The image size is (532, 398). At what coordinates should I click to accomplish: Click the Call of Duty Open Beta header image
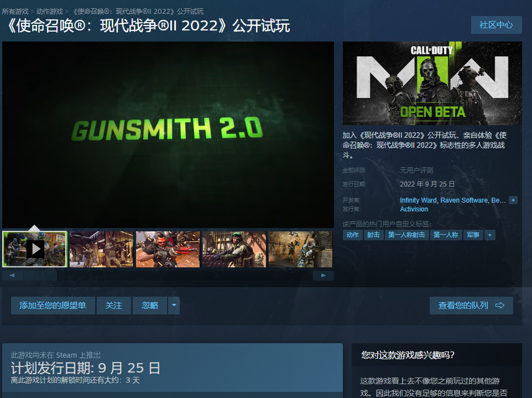click(x=432, y=83)
